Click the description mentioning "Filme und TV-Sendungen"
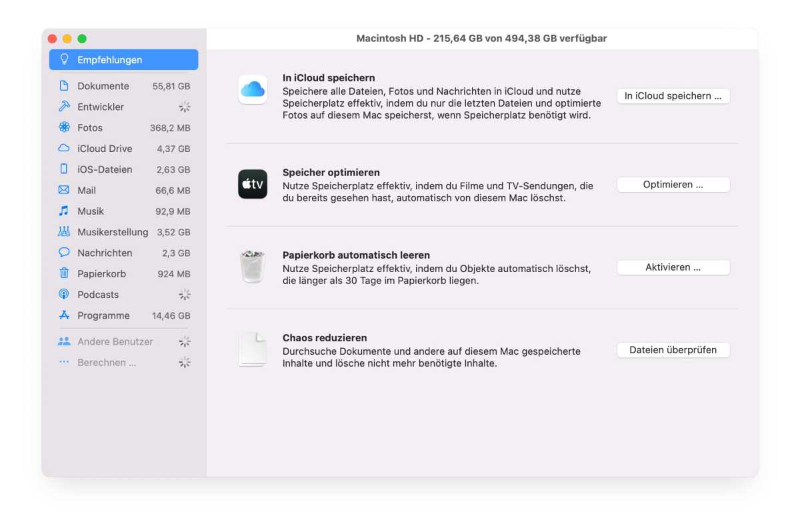This screenshot has height=532, width=800. (437, 192)
